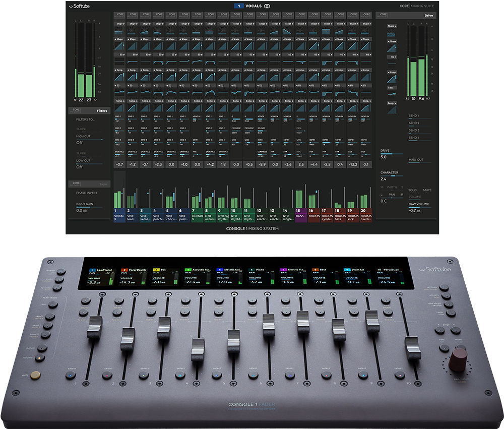Open the Tape section header
504x429 pixels.
coord(103,185)
